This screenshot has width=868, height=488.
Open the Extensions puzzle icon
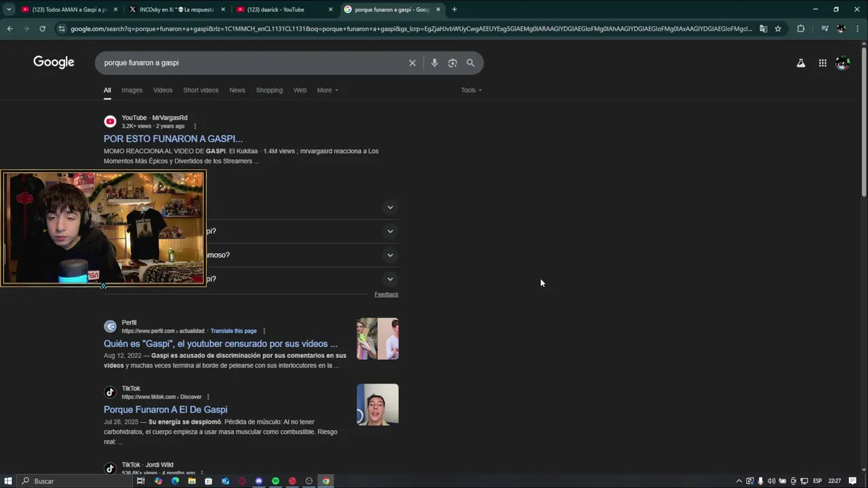(x=801, y=28)
